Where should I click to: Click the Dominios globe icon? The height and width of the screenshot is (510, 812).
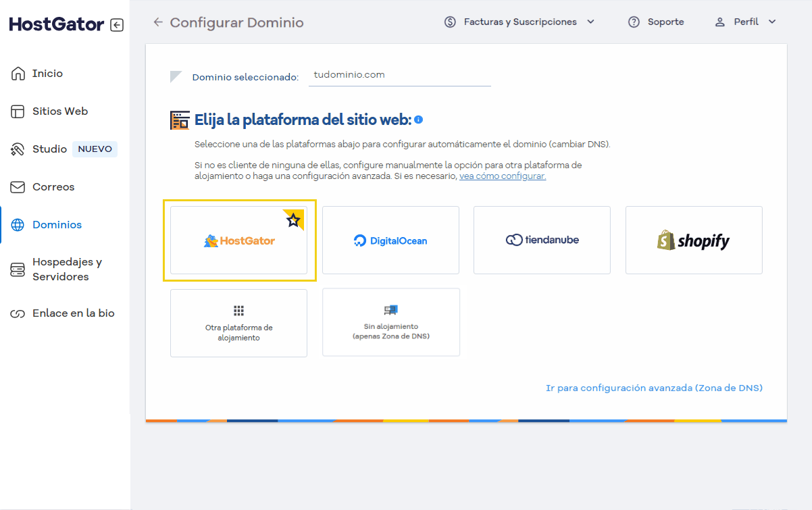[x=18, y=225]
